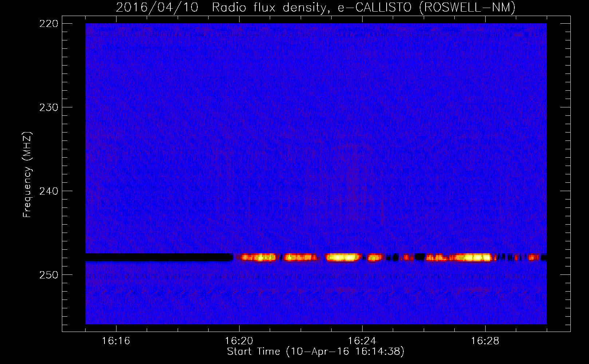Click the 16:28 time tick label
Screen dimensions: 589x364
[x=485, y=341]
